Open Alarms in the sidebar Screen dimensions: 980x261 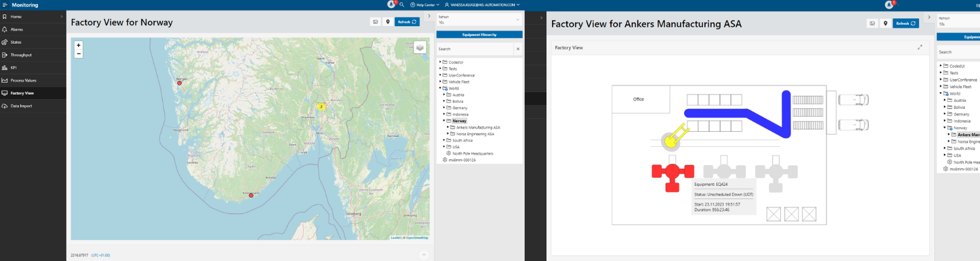pyautogui.click(x=17, y=29)
